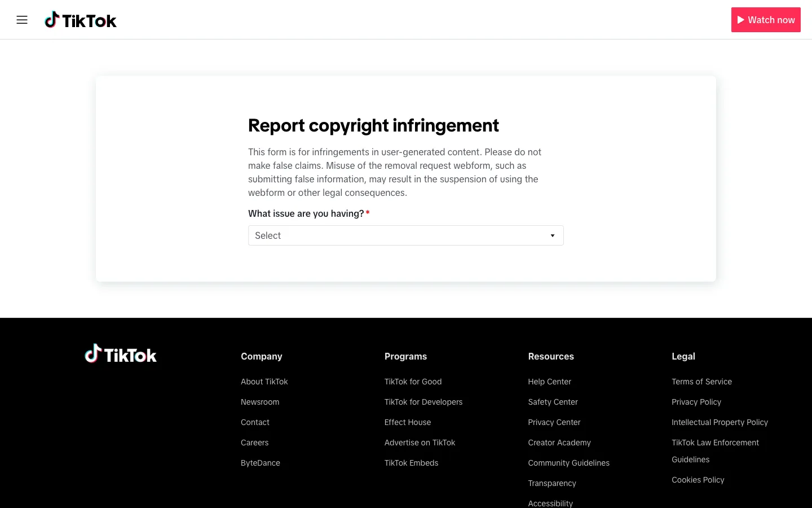Click the Company footer heading
The height and width of the screenshot is (508, 812).
(x=262, y=356)
